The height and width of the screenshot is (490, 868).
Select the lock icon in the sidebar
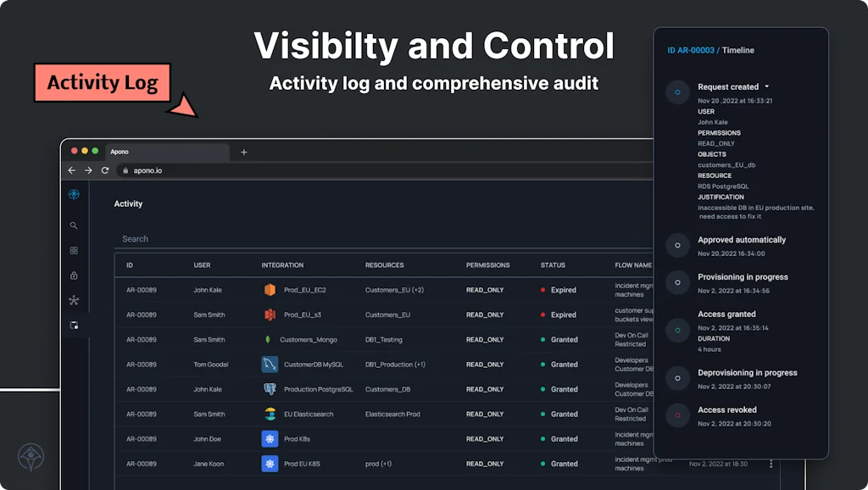click(74, 276)
